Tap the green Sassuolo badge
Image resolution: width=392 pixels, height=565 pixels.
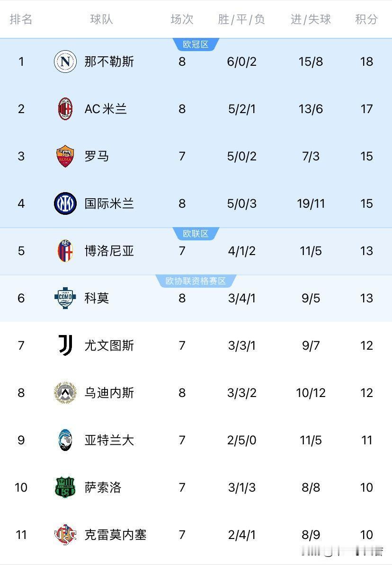65,487
